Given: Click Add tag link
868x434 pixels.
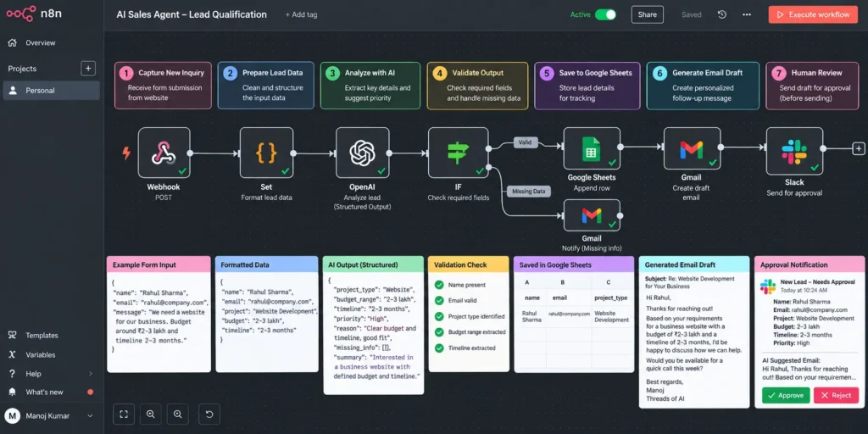Looking at the screenshot, I should click(x=301, y=15).
